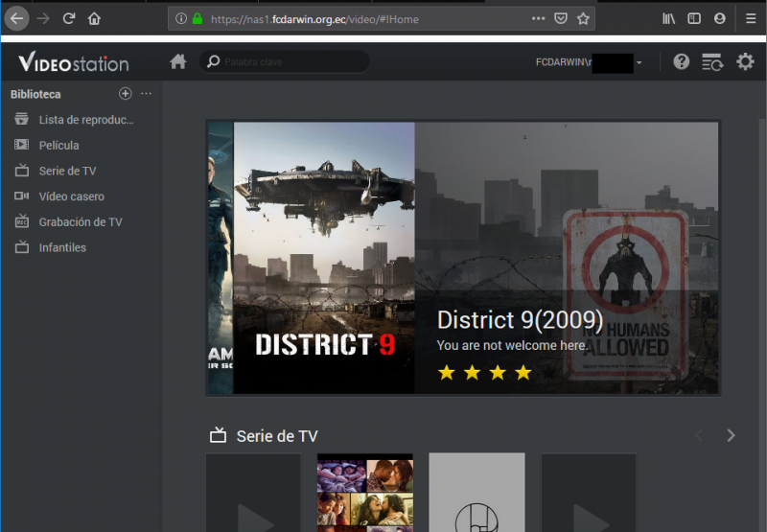The width and height of the screenshot is (767, 532).
Task: Go to the next Serie de TV page arrow
Action: tap(731, 435)
